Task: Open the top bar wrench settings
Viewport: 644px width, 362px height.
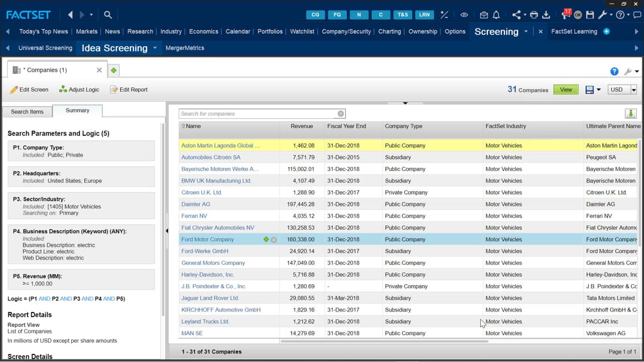Action: click(603, 15)
